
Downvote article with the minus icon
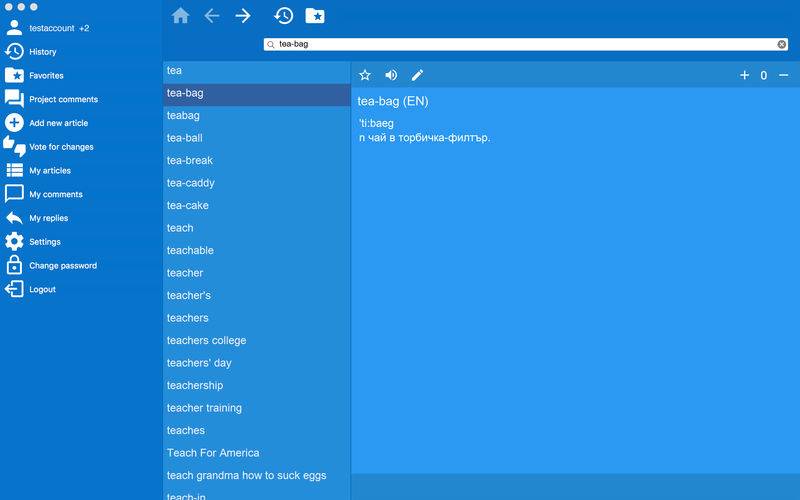(x=784, y=76)
